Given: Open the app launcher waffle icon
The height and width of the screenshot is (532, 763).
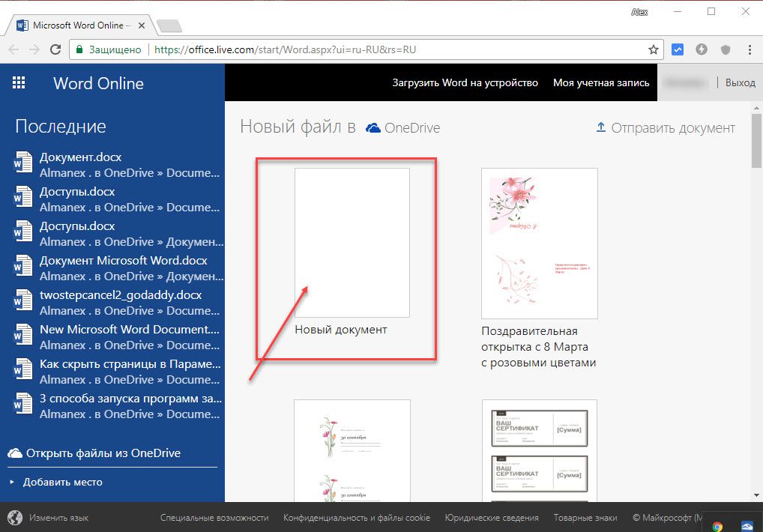Looking at the screenshot, I should coord(19,83).
